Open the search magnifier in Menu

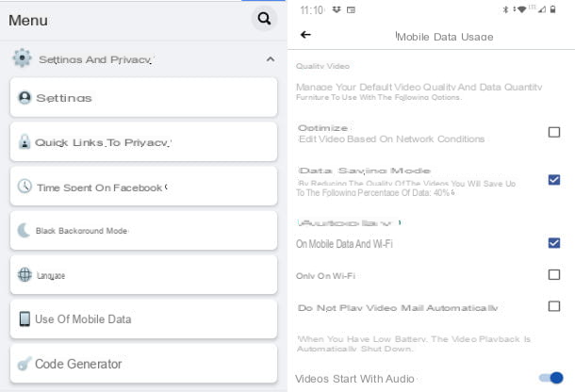tap(264, 18)
